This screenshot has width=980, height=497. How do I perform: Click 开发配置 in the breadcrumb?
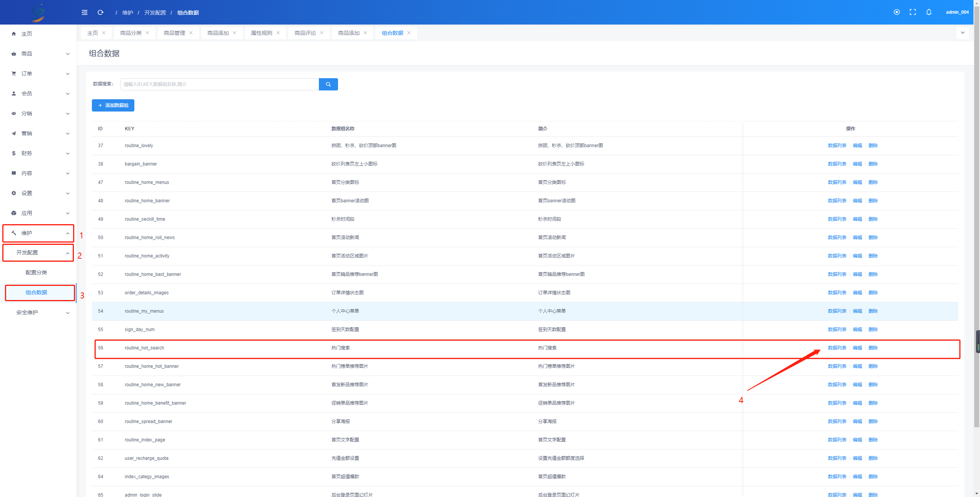155,13
